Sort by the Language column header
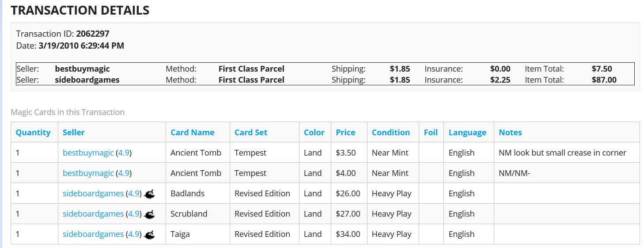644x248 pixels. pos(467,132)
